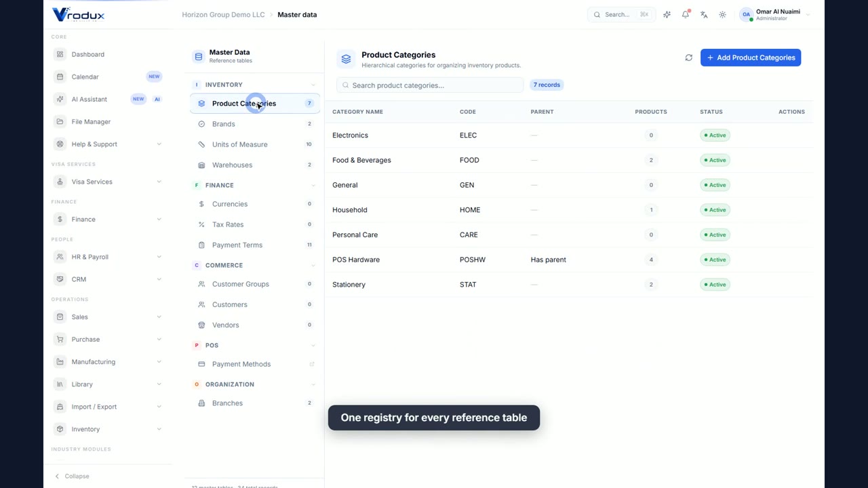The width and height of the screenshot is (868, 488).
Task: Click Add Product Categories button
Action: 751,58
